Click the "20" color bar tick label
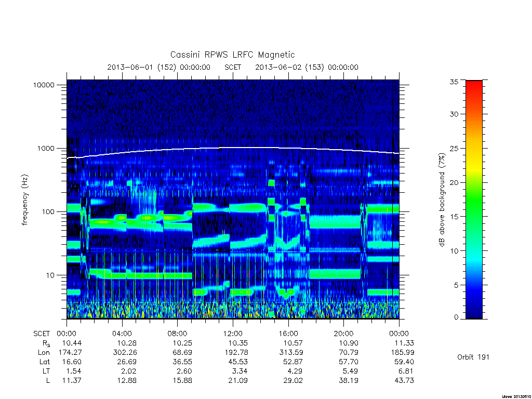This screenshot has height=399, width=532. click(x=454, y=182)
